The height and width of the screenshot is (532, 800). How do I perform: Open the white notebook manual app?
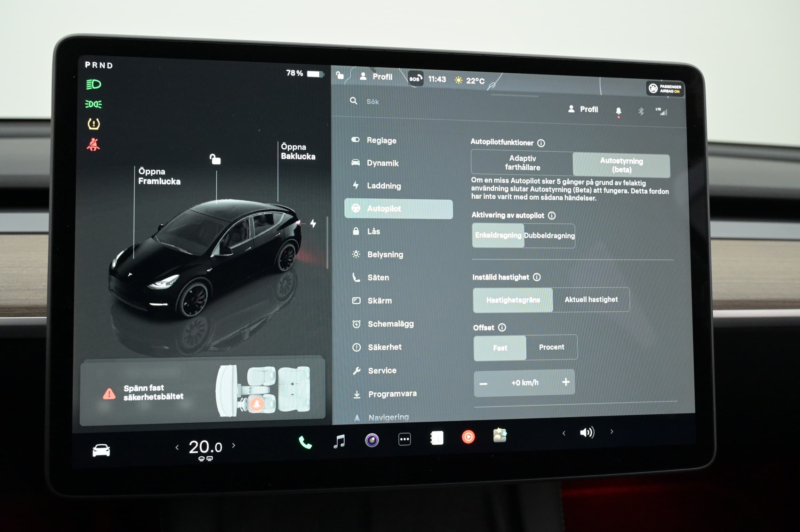click(436, 438)
